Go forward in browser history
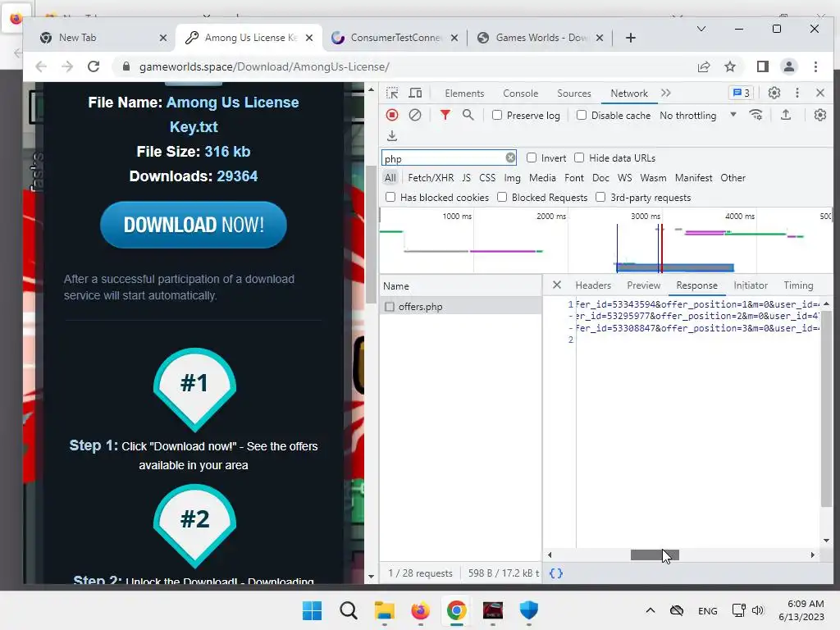 point(67,67)
